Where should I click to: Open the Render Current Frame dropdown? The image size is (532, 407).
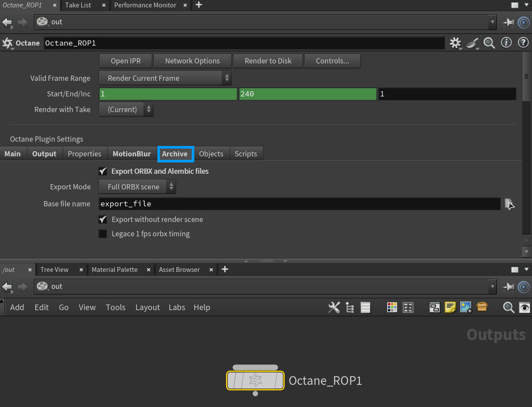click(165, 78)
